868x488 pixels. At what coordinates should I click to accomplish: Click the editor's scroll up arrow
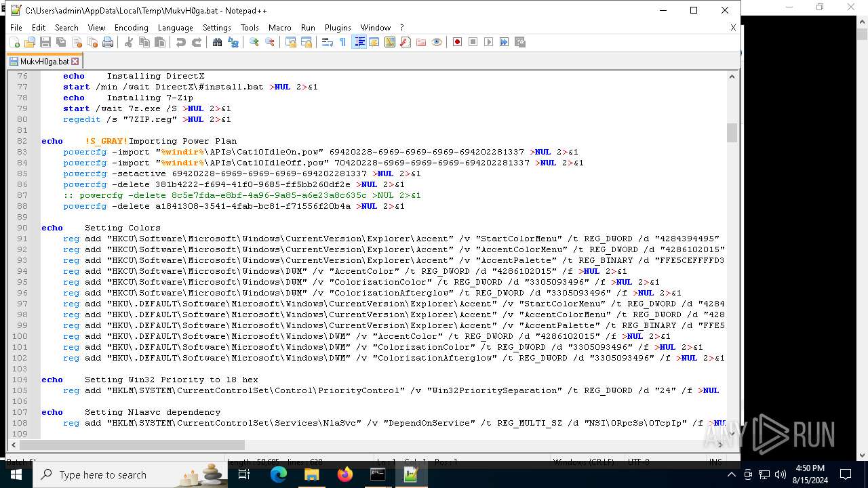point(732,77)
